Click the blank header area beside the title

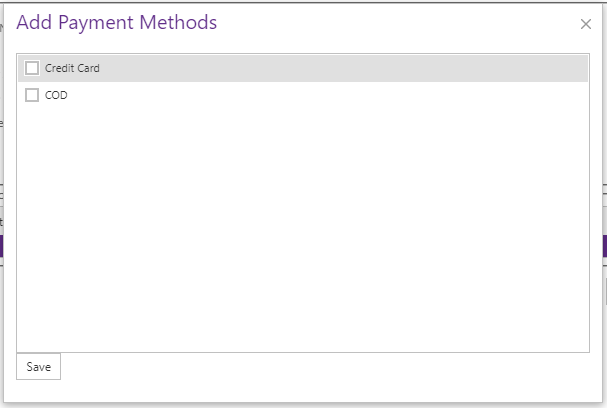point(398,23)
